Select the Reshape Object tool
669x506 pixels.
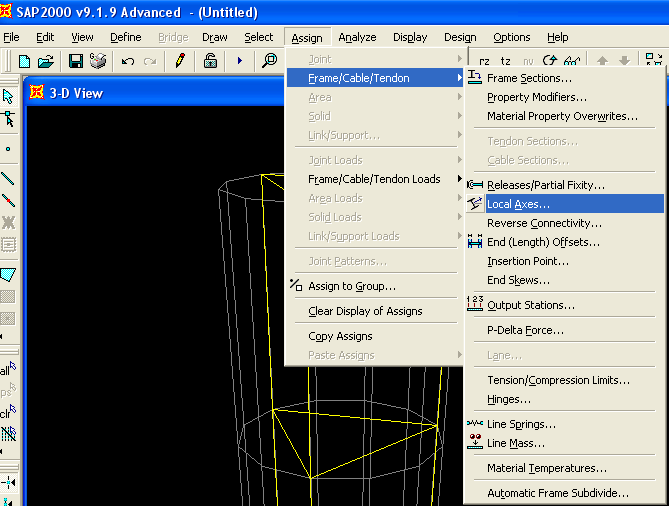[8, 119]
